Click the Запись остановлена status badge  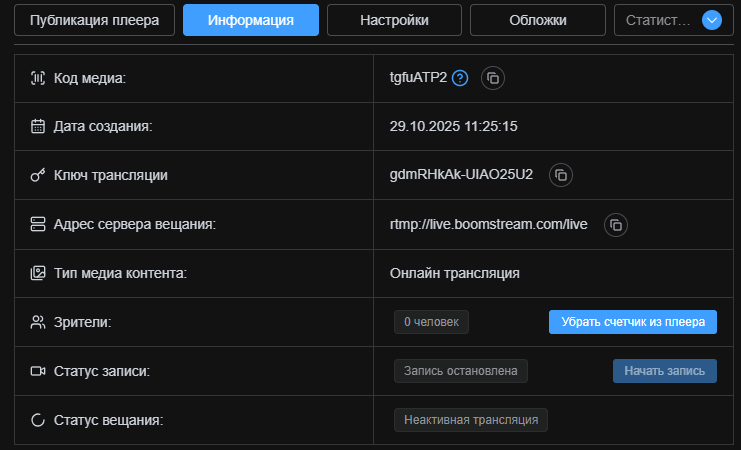[x=461, y=371]
